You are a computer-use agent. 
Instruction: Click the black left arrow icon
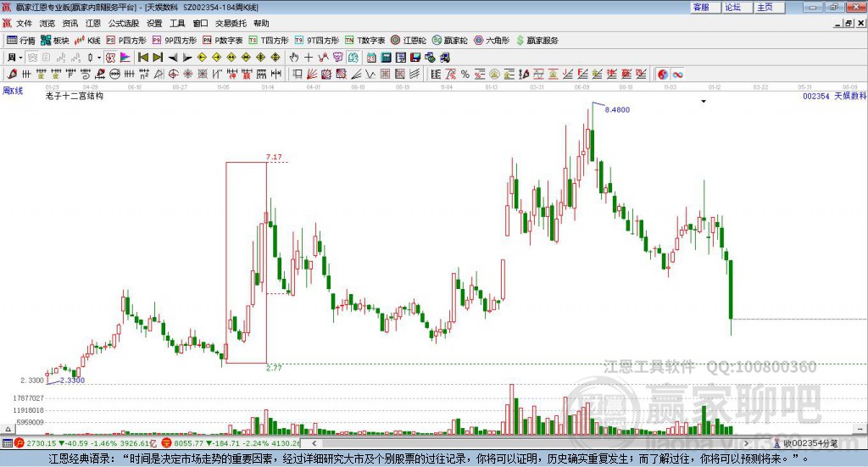click(x=173, y=58)
